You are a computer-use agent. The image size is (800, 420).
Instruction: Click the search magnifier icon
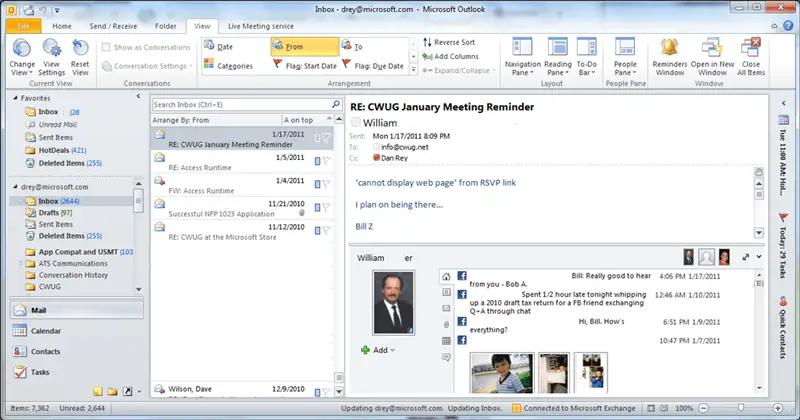[336, 104]
